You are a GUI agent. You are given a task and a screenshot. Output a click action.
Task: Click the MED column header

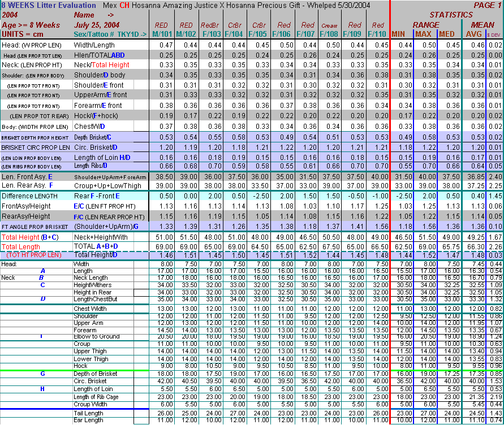tap(446, 34)
